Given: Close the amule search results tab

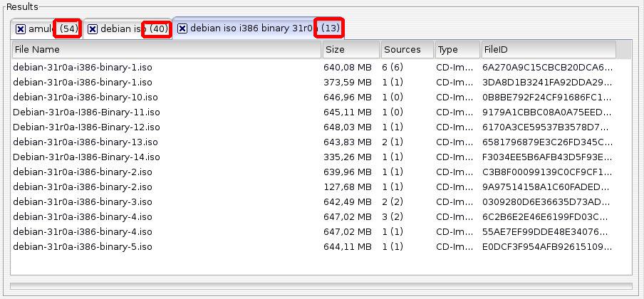Looking at the screenshot, I should click(21, 29).
